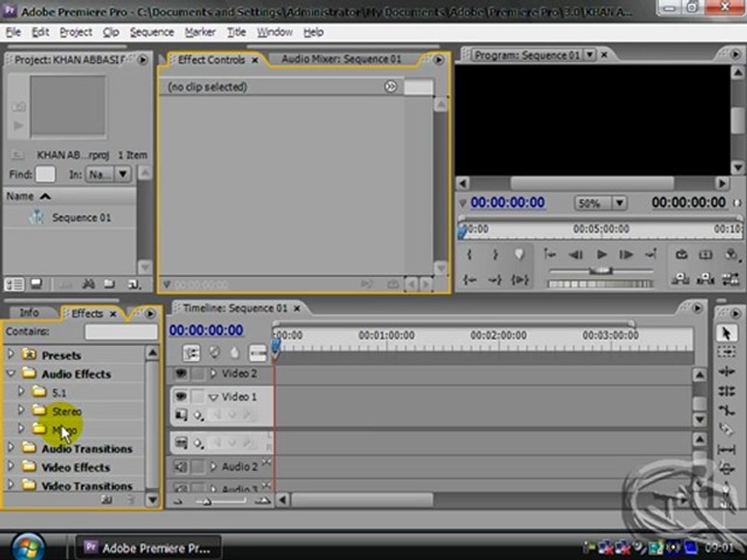
Task: Select the Ripple Edit tool
Action: pos(726,372)
